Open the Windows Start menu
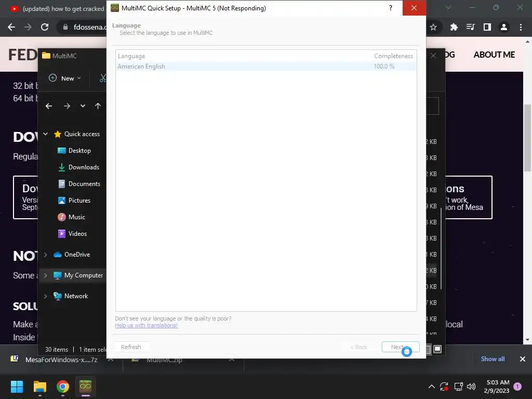Image resolution: width=532 pixels, height=399 pixels. click(x=17, y=387)
